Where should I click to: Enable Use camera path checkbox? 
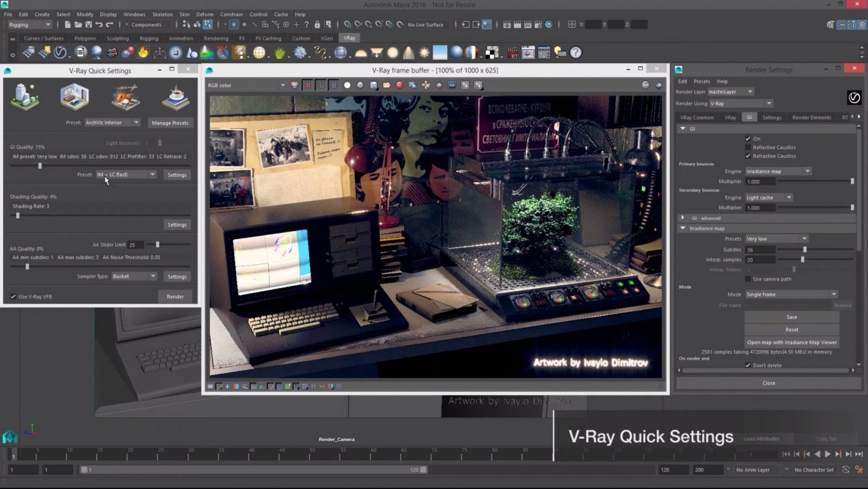coord(748,279)
